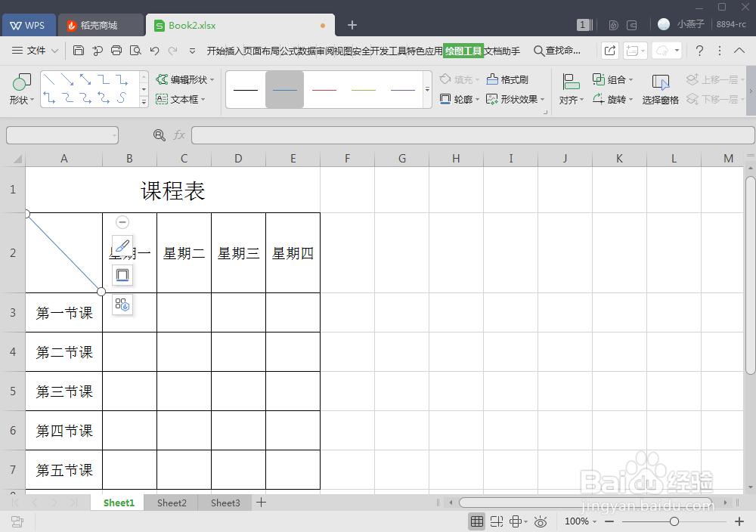Click 查找命令 search box

(557, 51)
